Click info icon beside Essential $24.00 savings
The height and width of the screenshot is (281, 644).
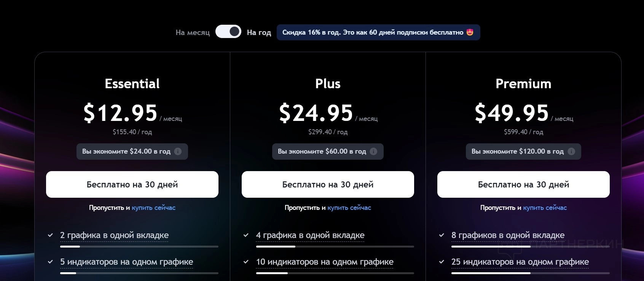tap(178, 151)
